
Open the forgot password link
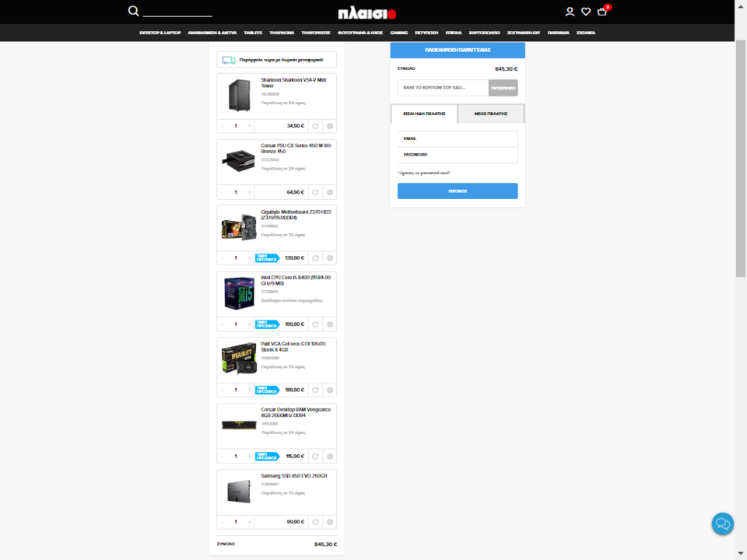(x=423, y=173)
